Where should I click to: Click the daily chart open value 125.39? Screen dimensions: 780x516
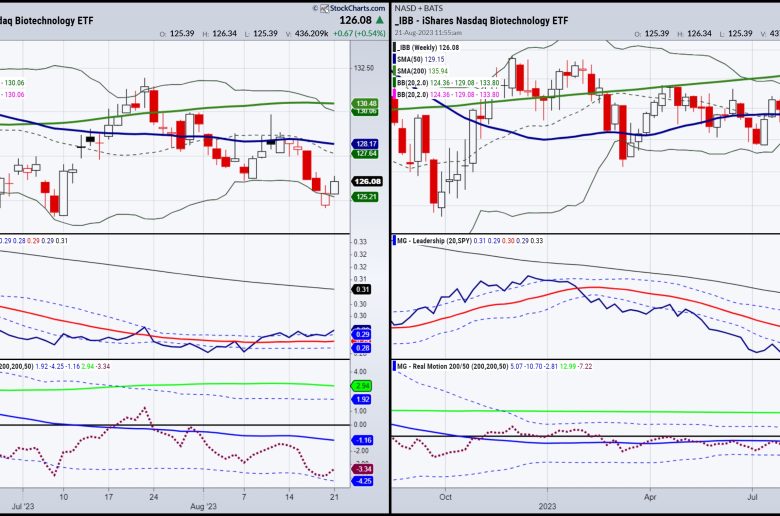182,33
